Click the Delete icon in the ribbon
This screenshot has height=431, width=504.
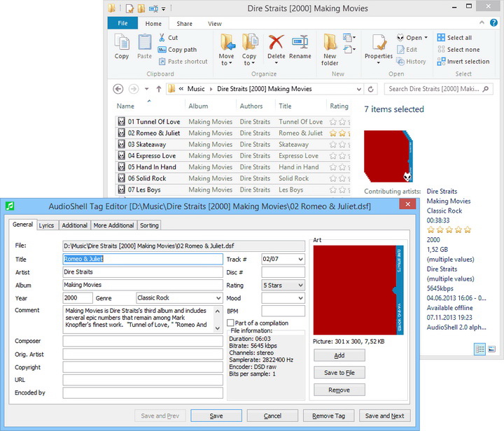[x=276, y=46]
